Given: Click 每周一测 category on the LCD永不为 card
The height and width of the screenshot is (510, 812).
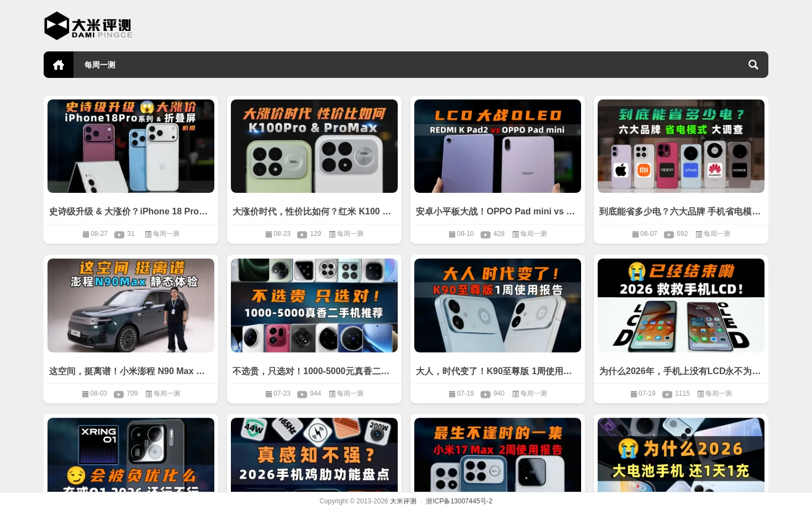Looking at the screenshot, I should click(x=719, y=394).
